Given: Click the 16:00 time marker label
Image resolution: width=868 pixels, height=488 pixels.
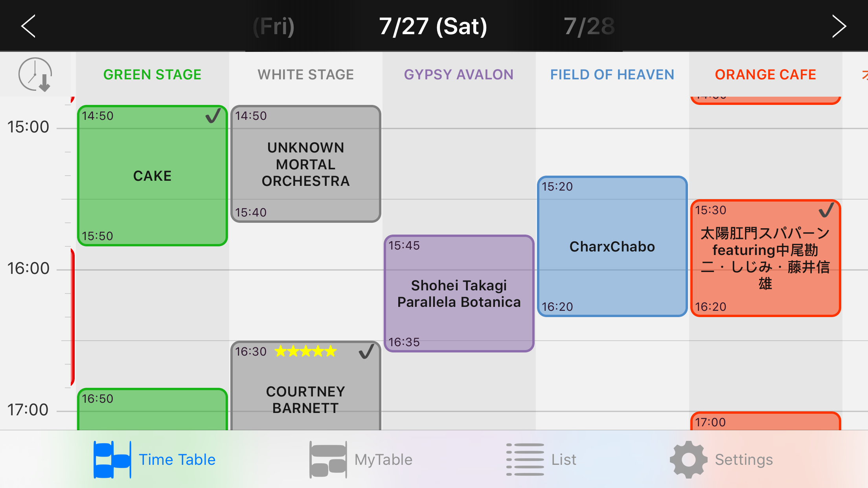Looking at the screenshot, I should [28, 268].
